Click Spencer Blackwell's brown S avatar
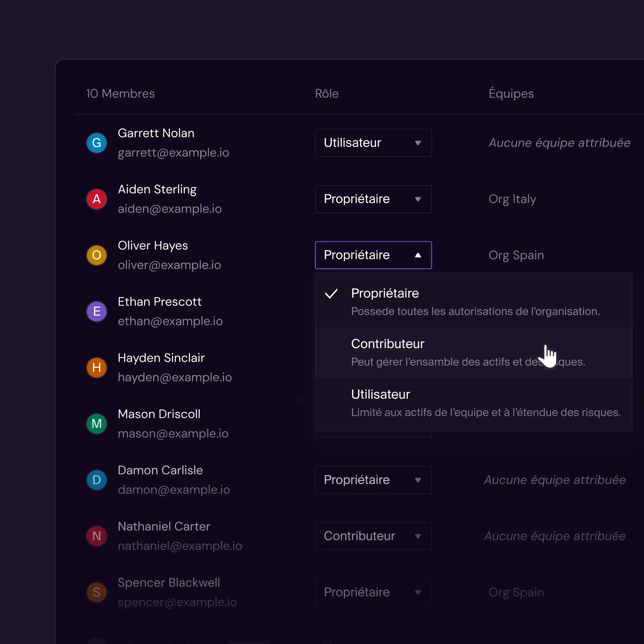This screenshot has width=644, height=644. point(97,592)
